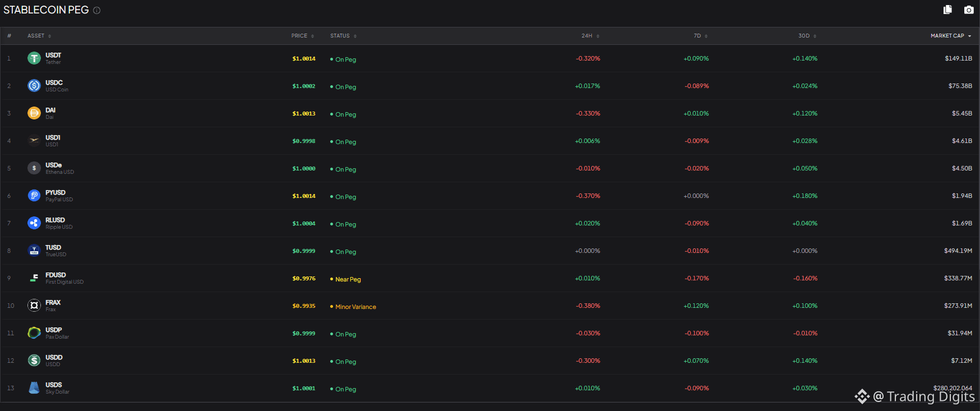This screenshot has width=980, height=411.
Task: Click the Minor Variance status for FRAX
Action: coord(353,307)
